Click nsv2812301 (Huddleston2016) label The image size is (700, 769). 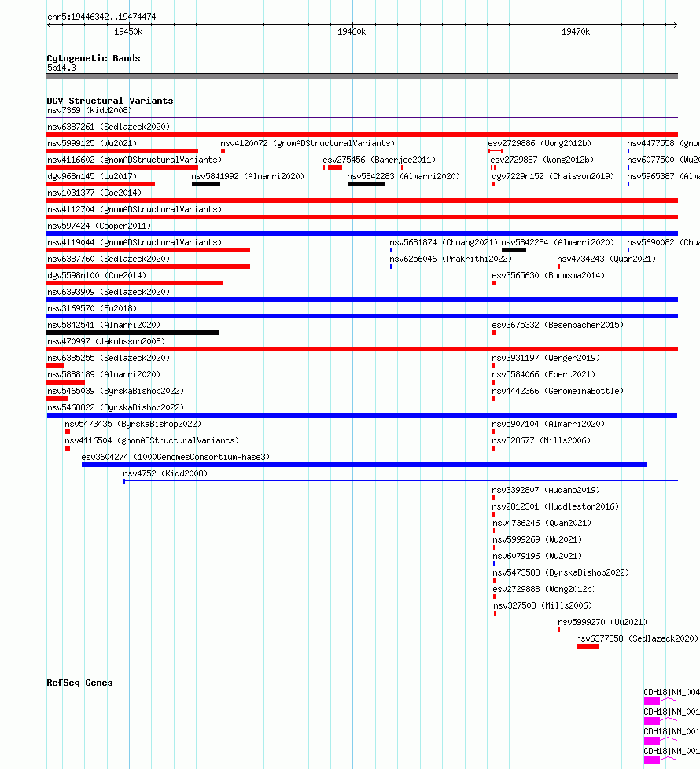tap(555, 506)
